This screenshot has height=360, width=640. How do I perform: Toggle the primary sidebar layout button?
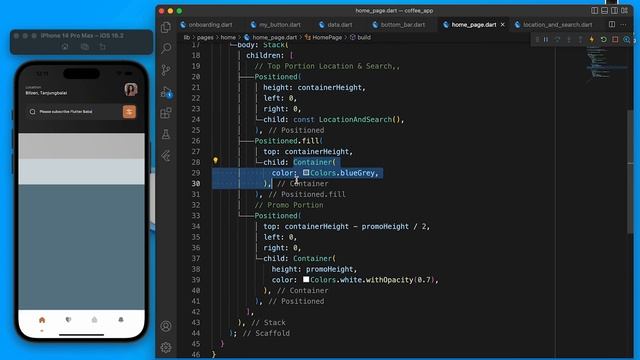(595, 11)
